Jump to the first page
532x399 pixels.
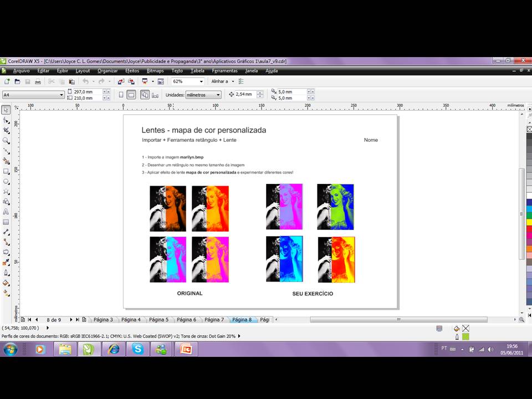tap(29, 320)
